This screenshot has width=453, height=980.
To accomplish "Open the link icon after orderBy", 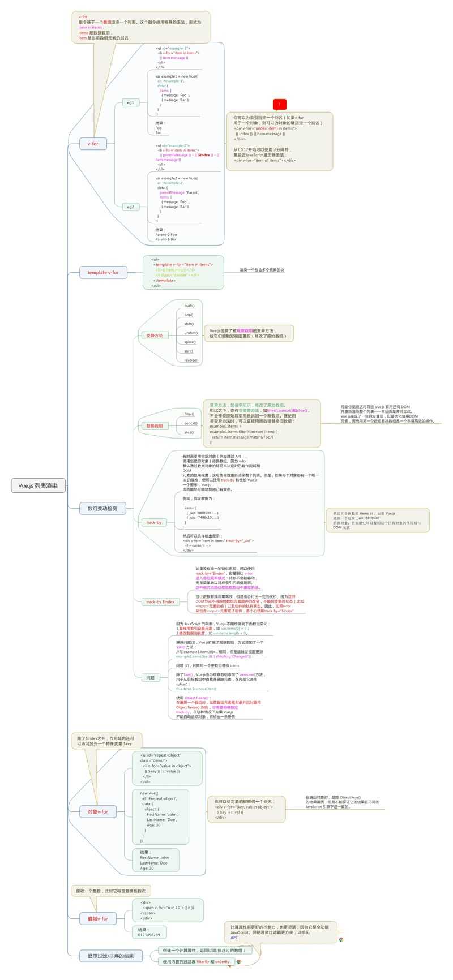I will [239, 961].
